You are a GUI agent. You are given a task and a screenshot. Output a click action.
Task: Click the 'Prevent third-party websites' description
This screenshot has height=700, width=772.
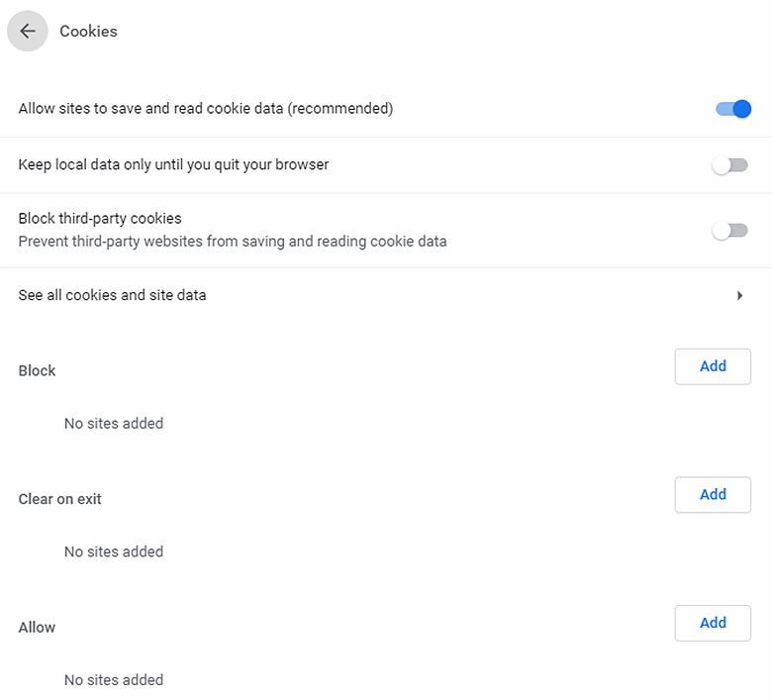pyautogui.click(x=233, y=242)
